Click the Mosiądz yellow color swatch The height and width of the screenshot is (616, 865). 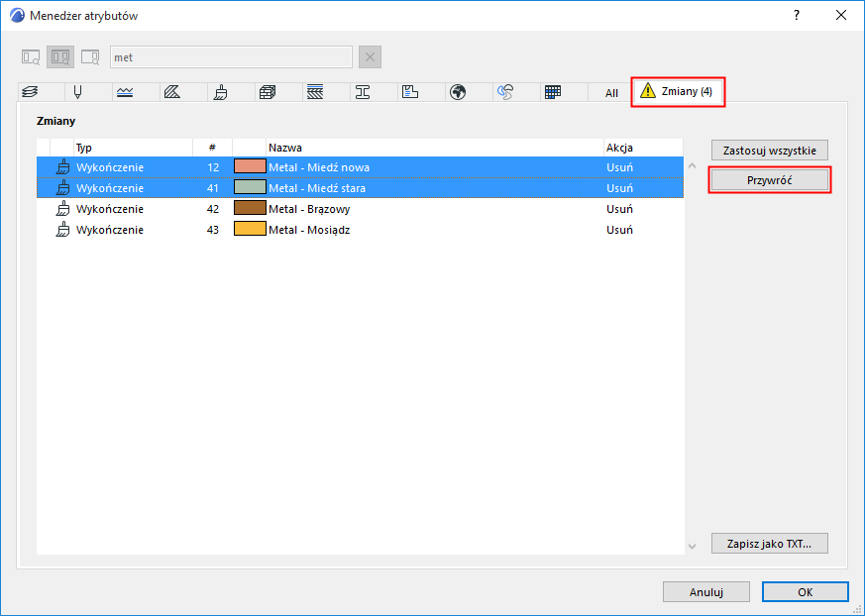250,229
